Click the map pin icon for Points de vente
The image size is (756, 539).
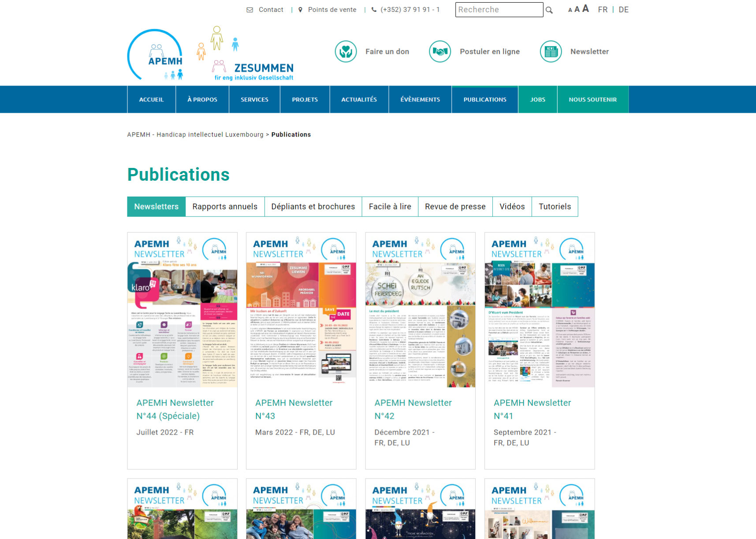pos(301,10)
